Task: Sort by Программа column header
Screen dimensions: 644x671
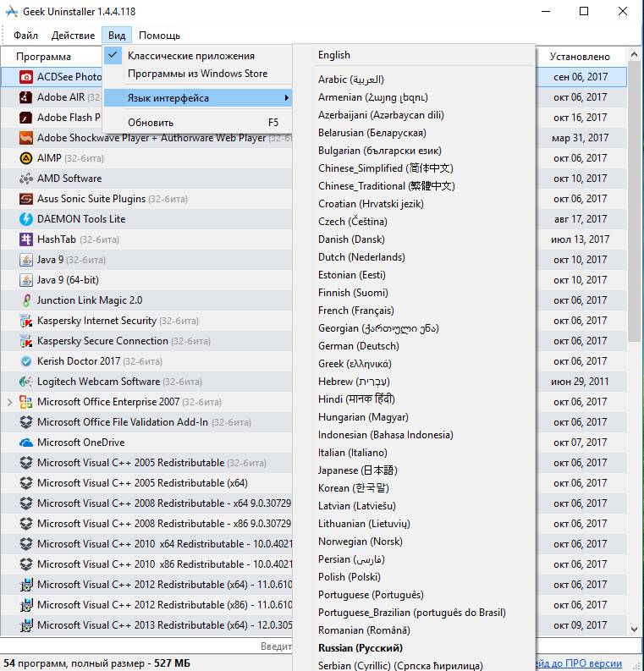Action: coord(43,57)
